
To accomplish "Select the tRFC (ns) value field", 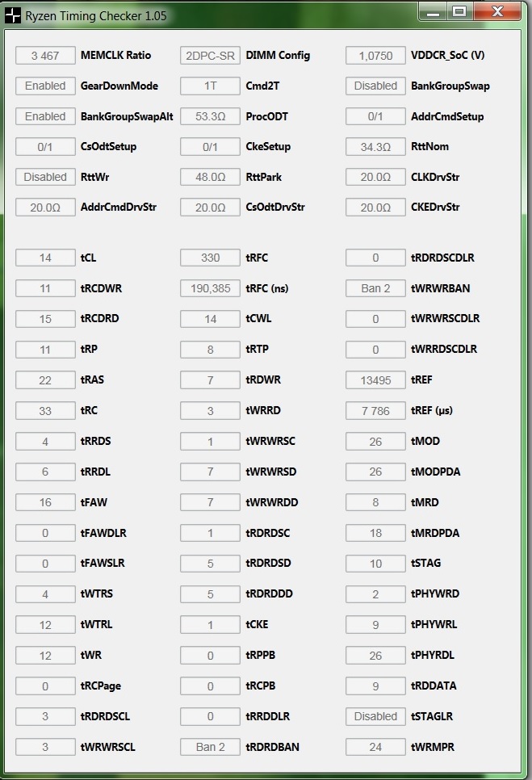I will pos(211,288).
